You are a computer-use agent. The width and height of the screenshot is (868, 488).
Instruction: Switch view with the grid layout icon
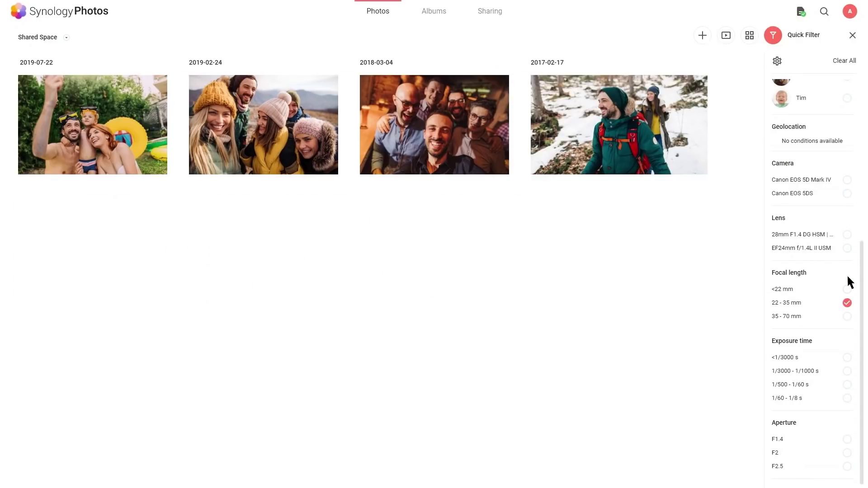[x=750, y=35]
